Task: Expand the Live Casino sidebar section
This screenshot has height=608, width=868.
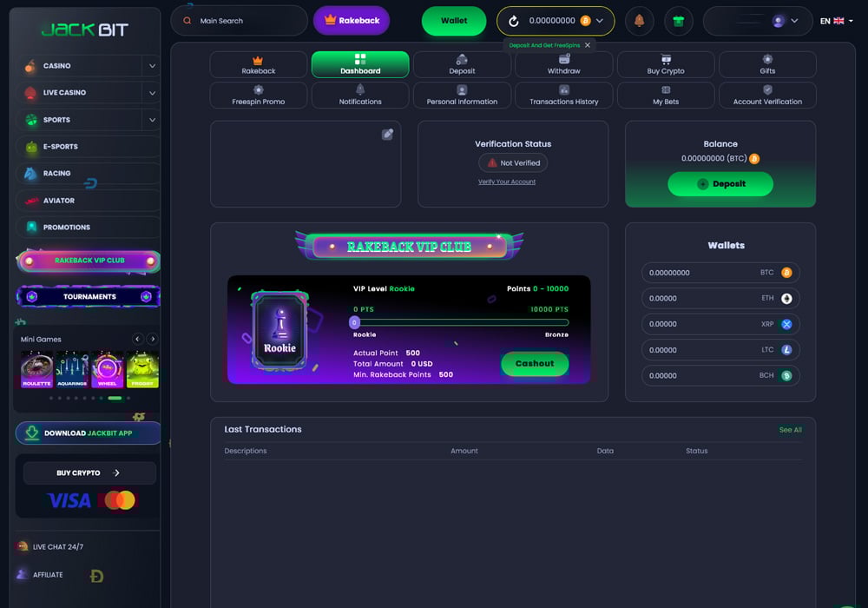Action: 152,93
